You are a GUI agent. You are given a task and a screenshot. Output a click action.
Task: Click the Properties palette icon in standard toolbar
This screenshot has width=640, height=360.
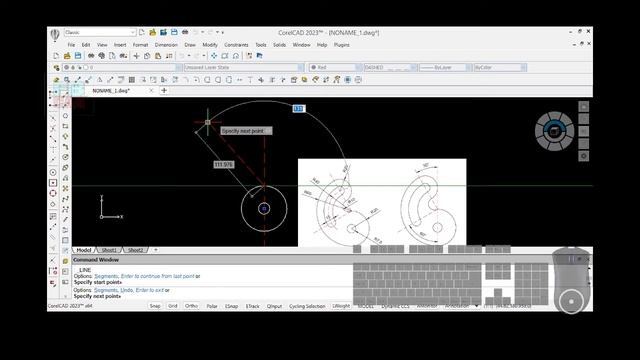coord(249,56)
